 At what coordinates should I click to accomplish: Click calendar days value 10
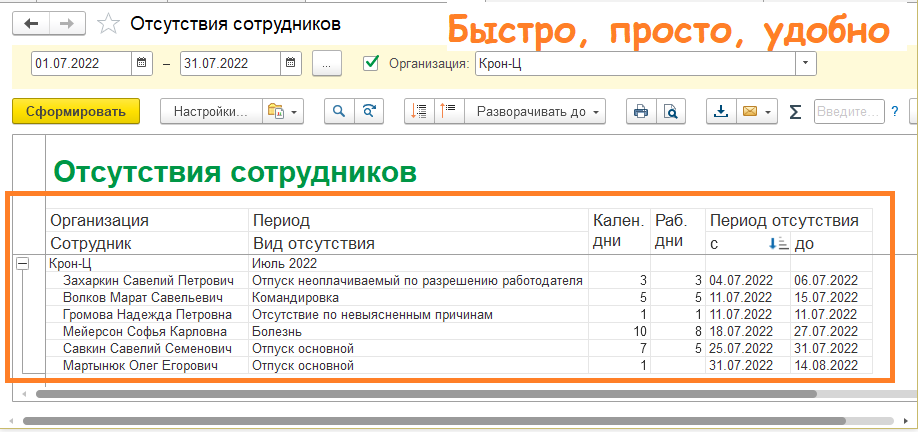619,332
